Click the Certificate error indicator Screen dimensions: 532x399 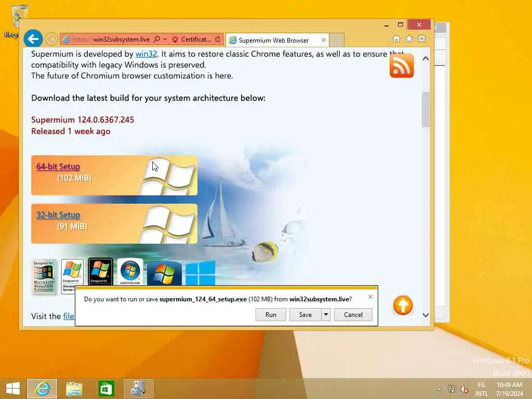[x=191, y=39]
